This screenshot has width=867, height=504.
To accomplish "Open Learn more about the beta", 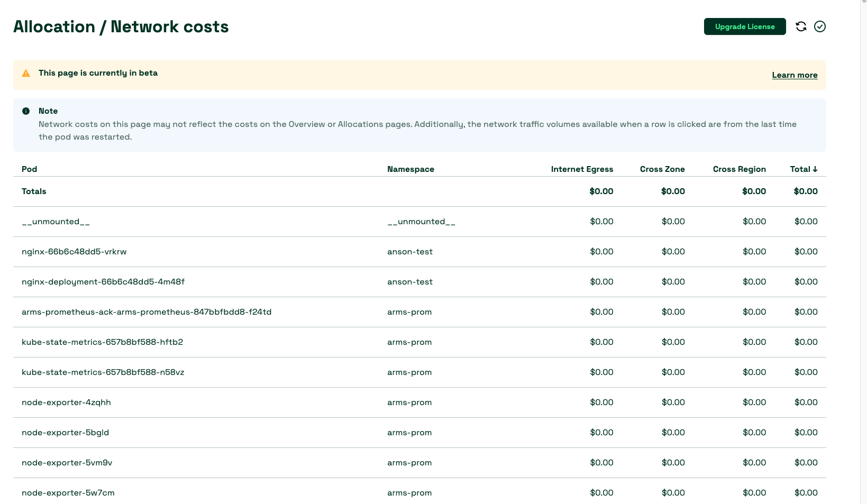I will (x=795, y=75).
